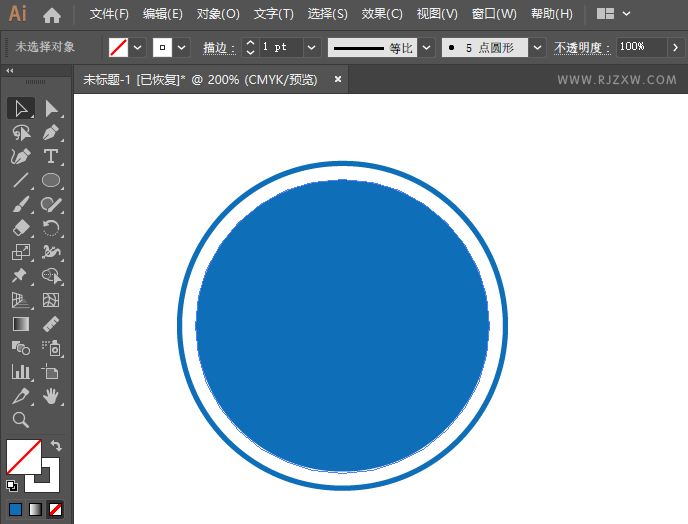Image resolution: width=688 pixels, height=524 pixels.
Task: Select the Zoom magnifier tool
Action: coord(21,420)
